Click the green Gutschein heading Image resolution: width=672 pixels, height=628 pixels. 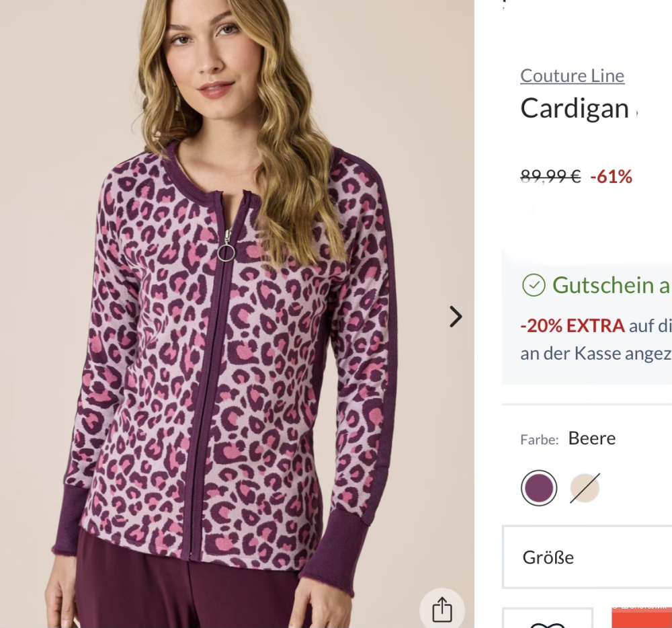(610, 285)
